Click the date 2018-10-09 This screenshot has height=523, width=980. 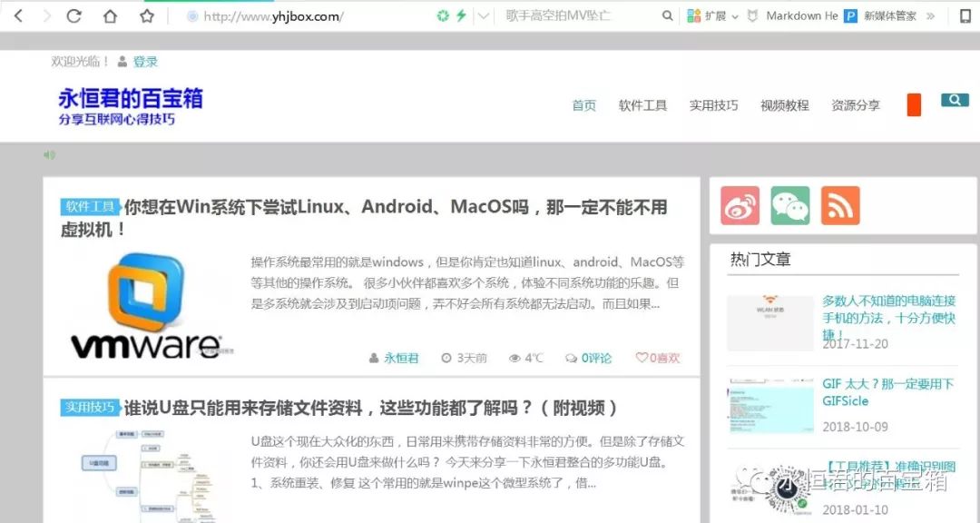tap(855, 427)
